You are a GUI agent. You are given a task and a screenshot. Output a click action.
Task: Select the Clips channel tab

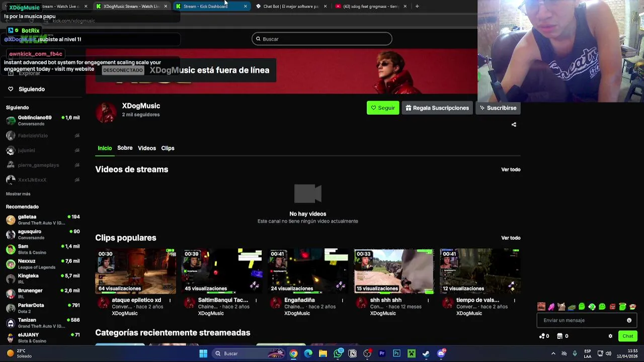coord(168,148)
